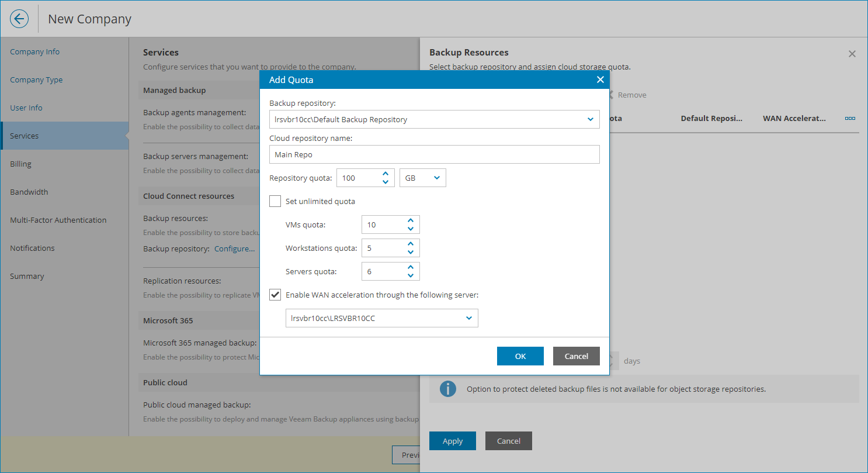The width and height of the screenshot is (868, 473).
Task: Open column options ellipsis icon
Action: click(x=850, y=118)
